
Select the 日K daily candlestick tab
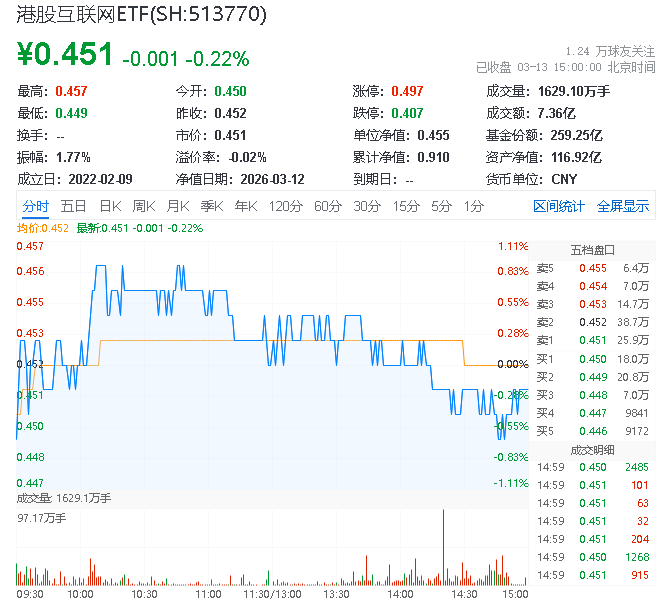tap(110, 206)
